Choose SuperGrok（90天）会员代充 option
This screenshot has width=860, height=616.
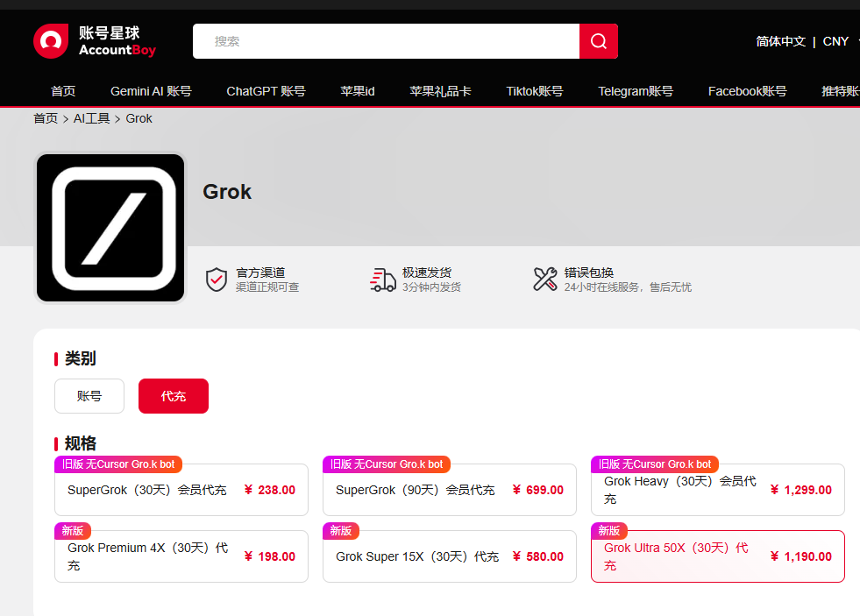point(450,490)
